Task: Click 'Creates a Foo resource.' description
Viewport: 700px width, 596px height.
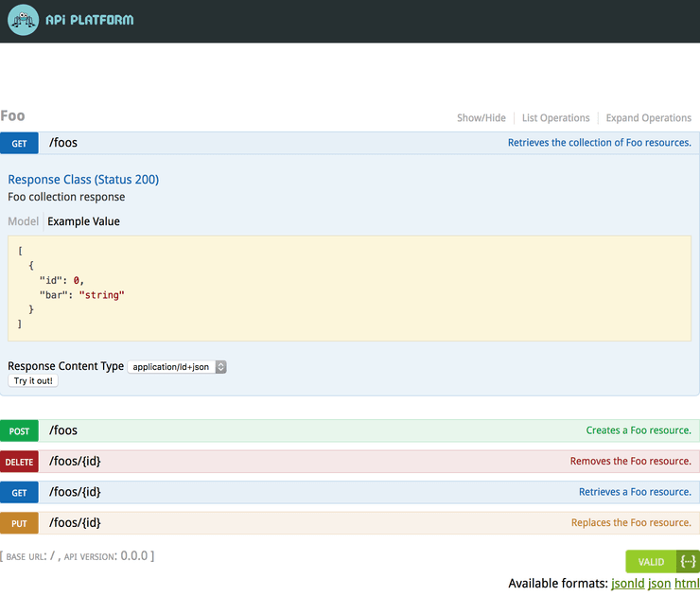Action: [x=639, y=430]
